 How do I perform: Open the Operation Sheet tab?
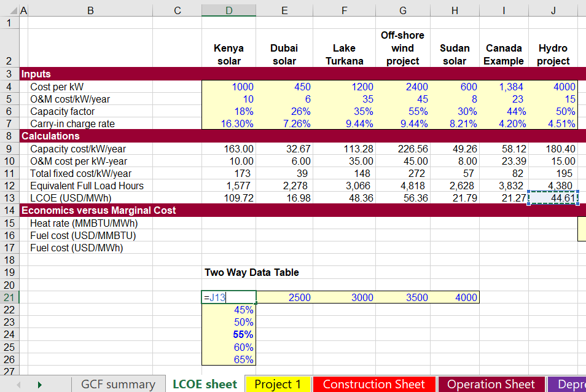491,384
